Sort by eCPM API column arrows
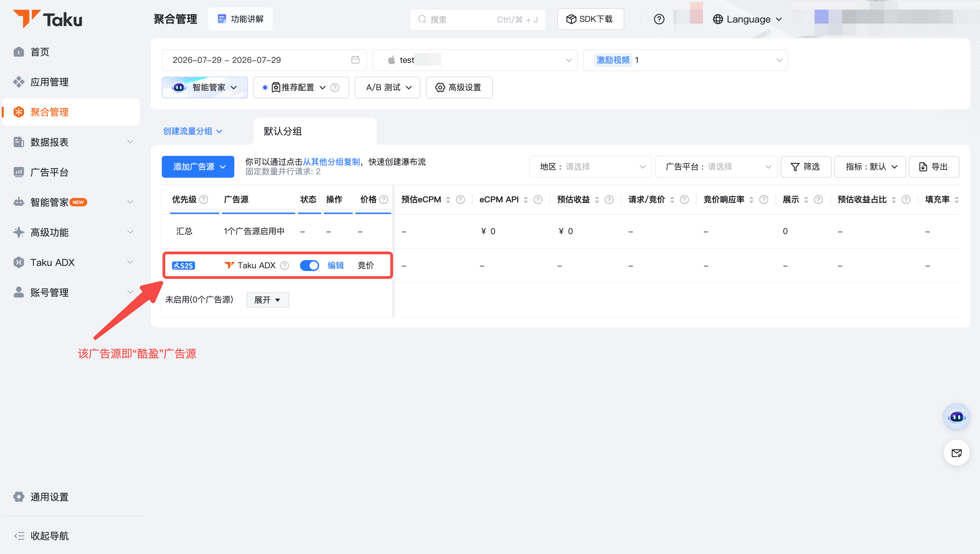 (525, 199)
